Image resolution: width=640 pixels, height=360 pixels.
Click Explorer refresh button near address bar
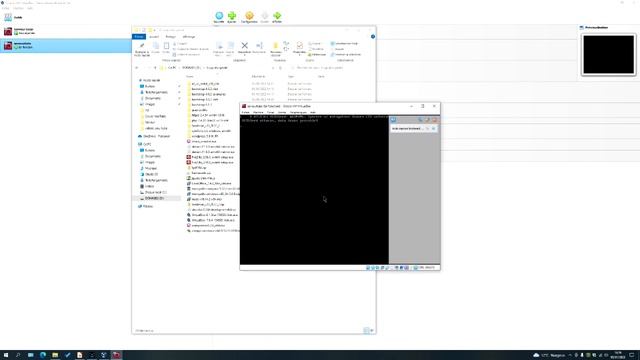click(x=280, y=68)
